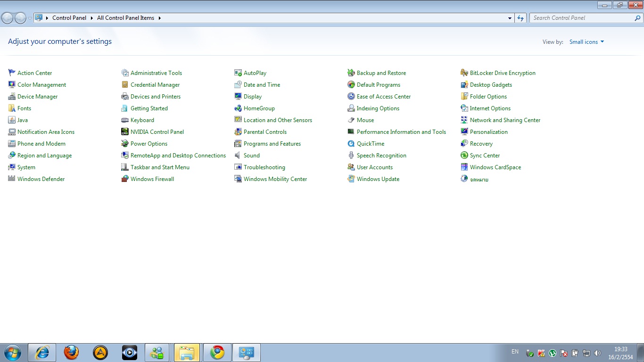Click the Troubleshooting link

264,167
